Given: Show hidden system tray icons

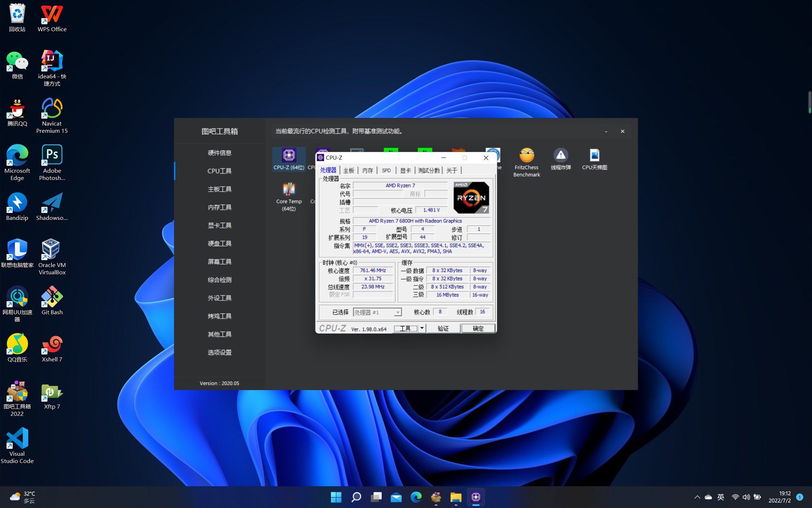Looking at the screenshot, I should click(x=697, y=497).
